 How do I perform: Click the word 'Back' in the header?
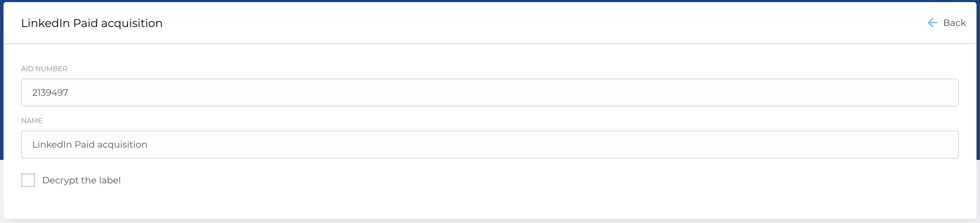point(954,23)
